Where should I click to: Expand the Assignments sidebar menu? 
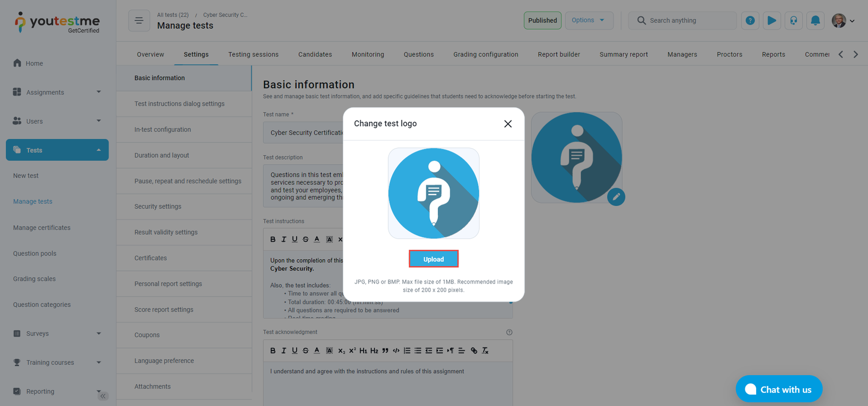pyautogui.click(x=57, y=92)
